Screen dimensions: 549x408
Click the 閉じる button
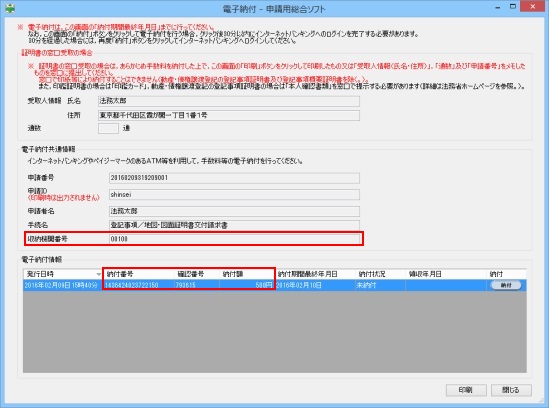tap(511, 390)
